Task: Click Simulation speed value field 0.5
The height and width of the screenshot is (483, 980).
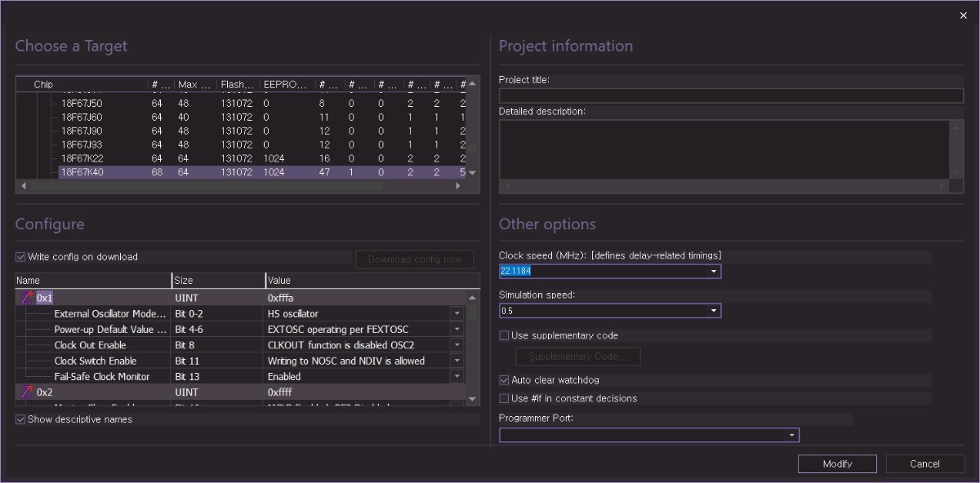Action: (x=603, y=311)
